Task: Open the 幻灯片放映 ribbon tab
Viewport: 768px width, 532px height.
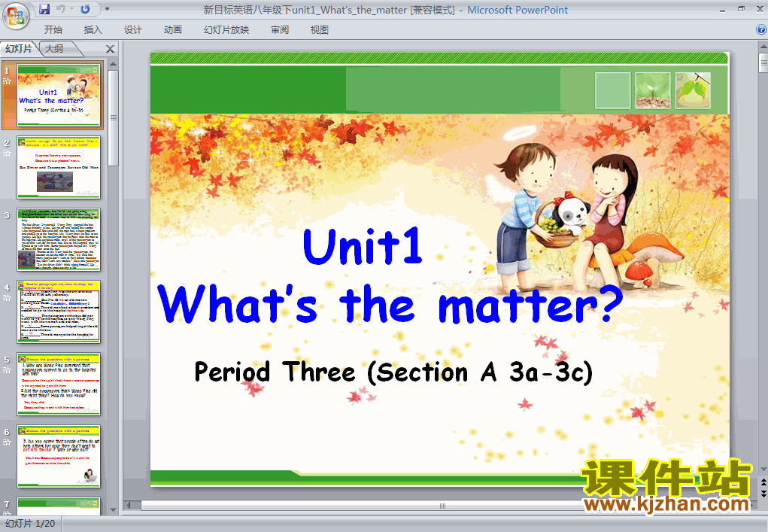Action: coord(226,30)
